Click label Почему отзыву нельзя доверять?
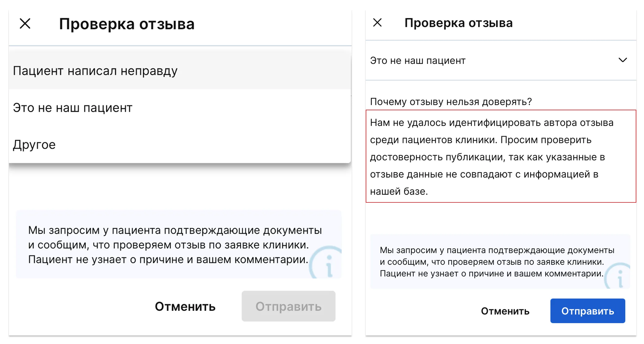 coord(451,102)
